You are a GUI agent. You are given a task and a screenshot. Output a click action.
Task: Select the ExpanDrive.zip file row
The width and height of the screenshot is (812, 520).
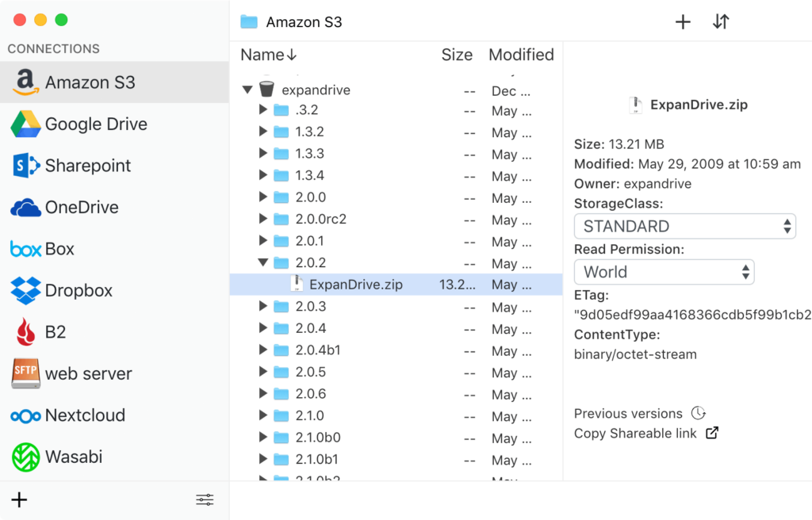click(355, 285)
